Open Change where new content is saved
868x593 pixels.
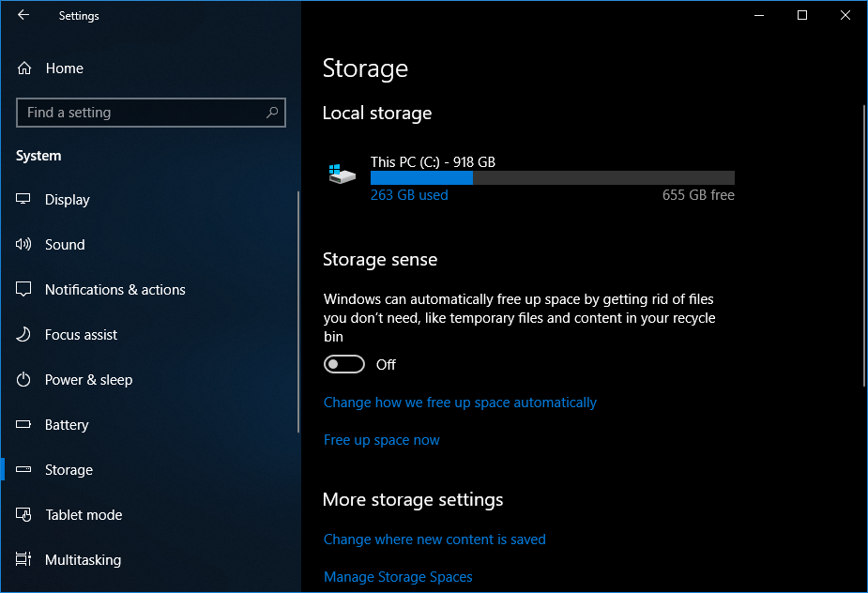pyautogui.click(x=434, y=540)
